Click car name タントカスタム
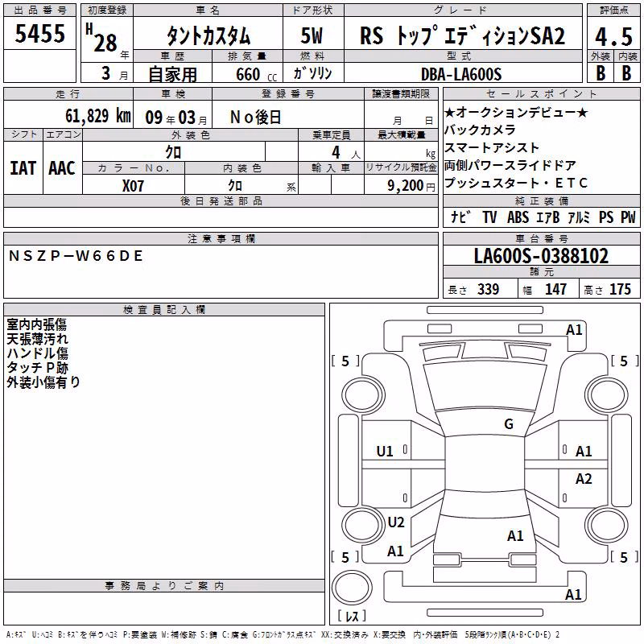 [x=208, y=35]
